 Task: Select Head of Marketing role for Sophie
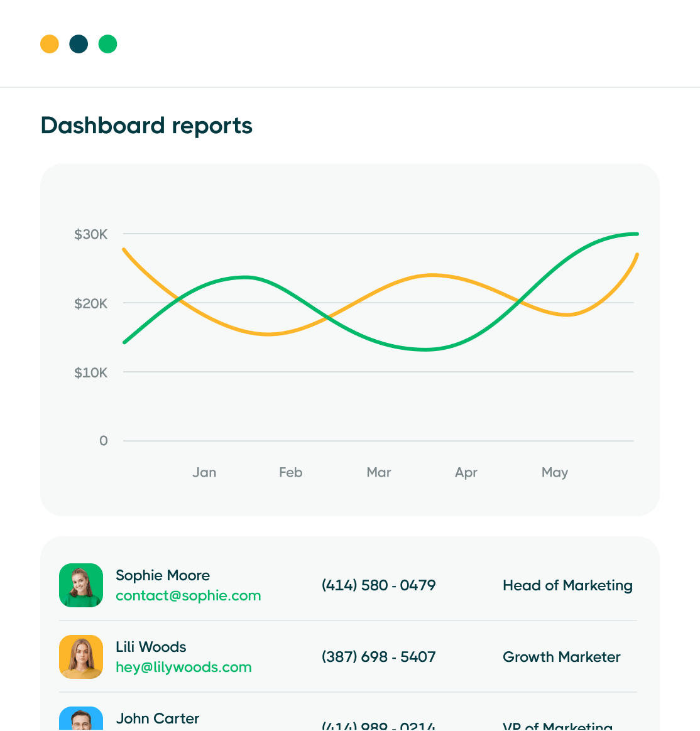567,585
